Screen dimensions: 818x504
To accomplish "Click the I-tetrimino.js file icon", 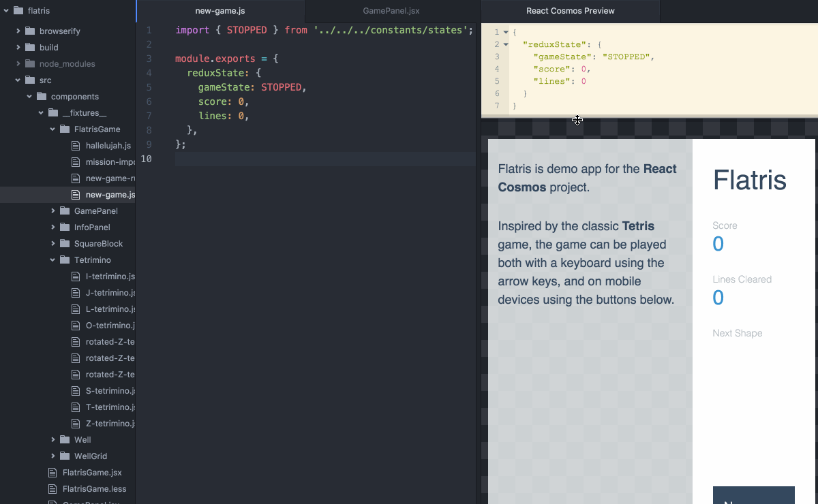I will click(x=76, y=277).
